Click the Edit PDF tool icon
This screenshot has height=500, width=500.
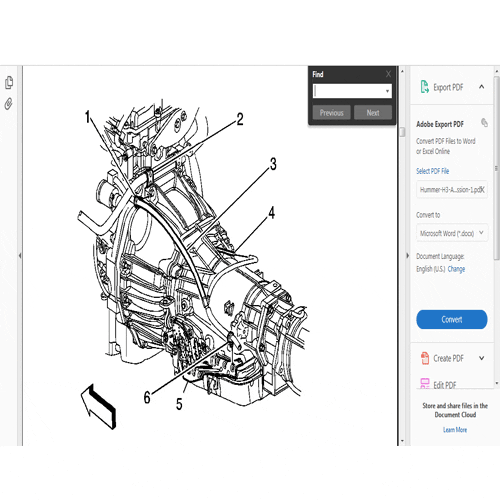pos(425,384)
